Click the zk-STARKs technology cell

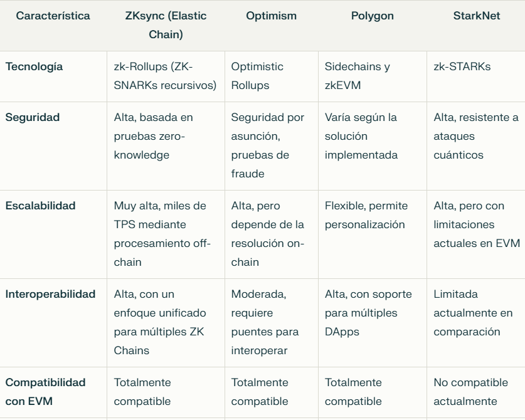tap(462, 67)
